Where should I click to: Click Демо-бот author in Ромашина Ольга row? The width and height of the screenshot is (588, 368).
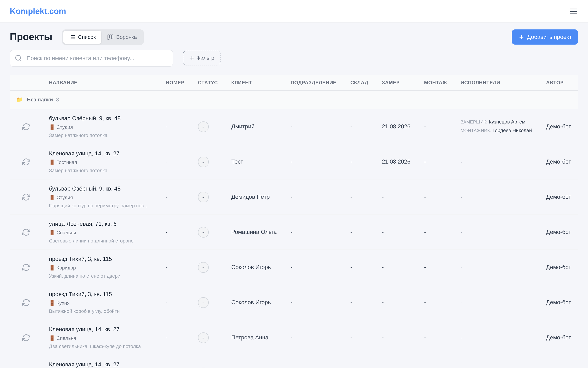pyautogui.click(x=558, y=232)
